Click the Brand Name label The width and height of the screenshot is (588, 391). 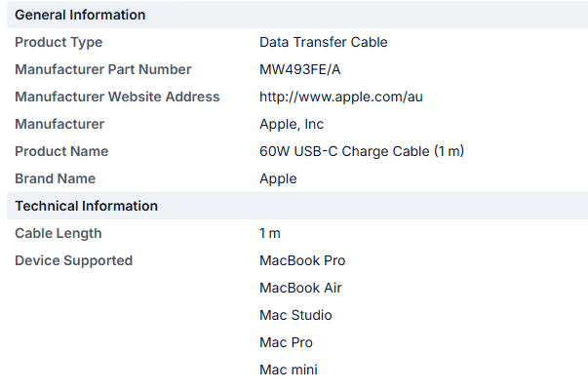[56, 178]
